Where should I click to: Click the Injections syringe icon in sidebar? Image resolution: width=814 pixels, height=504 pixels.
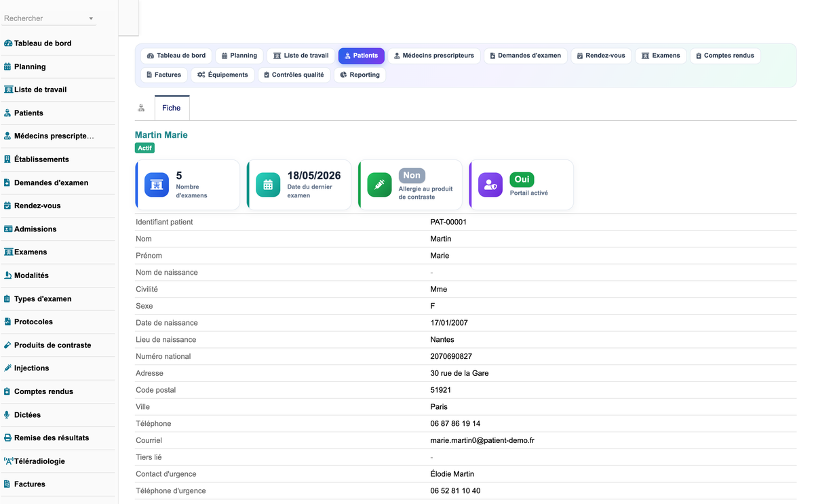point(7,368)
